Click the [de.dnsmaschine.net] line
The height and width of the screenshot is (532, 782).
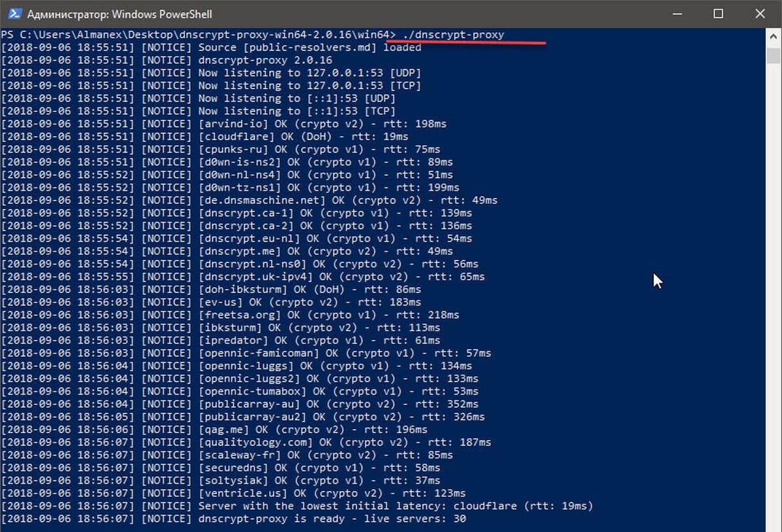(249, 200)
